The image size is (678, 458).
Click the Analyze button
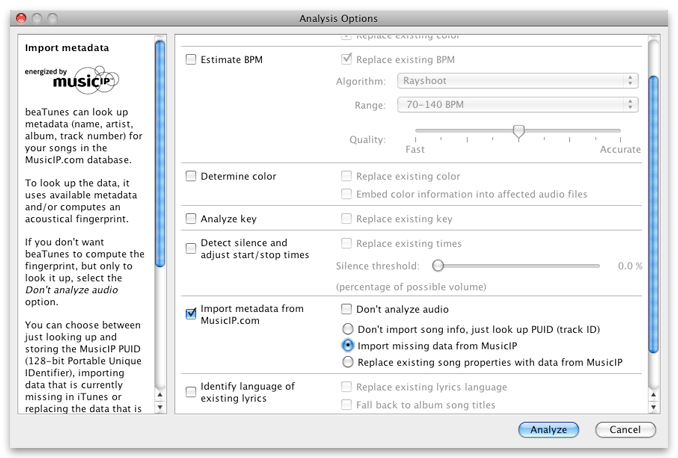pyautogui.click(x=548, y=429)
